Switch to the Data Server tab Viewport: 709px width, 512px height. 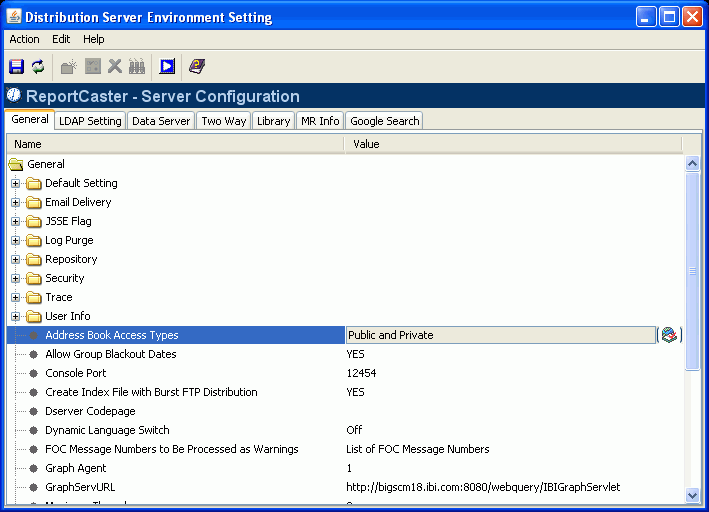[161, 121]
